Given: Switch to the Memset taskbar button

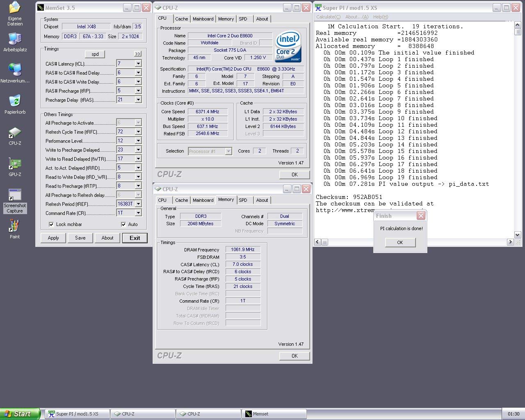Looking at the screenshot, I should pos(274,414).
